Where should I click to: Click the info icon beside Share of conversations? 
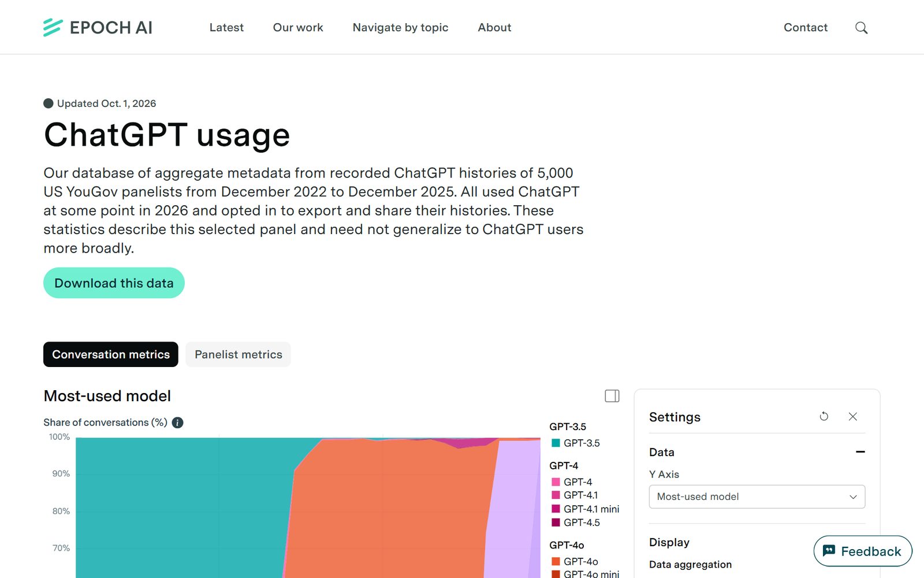click(178, 423)
